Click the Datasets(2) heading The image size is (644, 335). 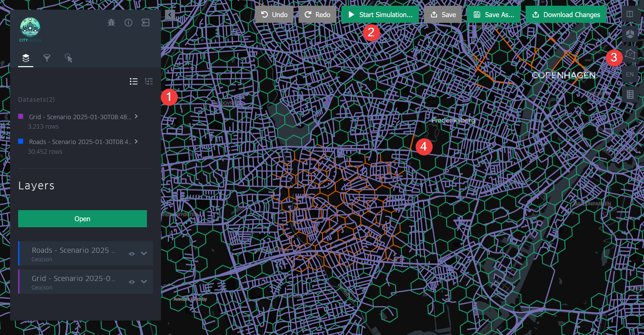click(37, 100)
